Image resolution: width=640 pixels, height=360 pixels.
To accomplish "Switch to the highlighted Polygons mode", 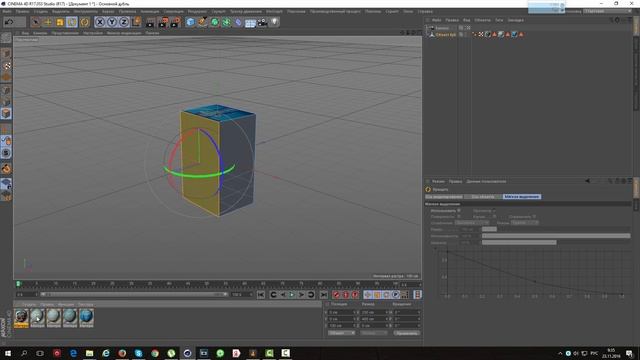I will tap(6, 113).
